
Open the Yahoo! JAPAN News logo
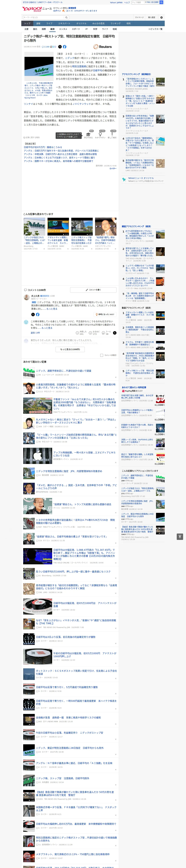pyautogui.click(x=37, y=9)
